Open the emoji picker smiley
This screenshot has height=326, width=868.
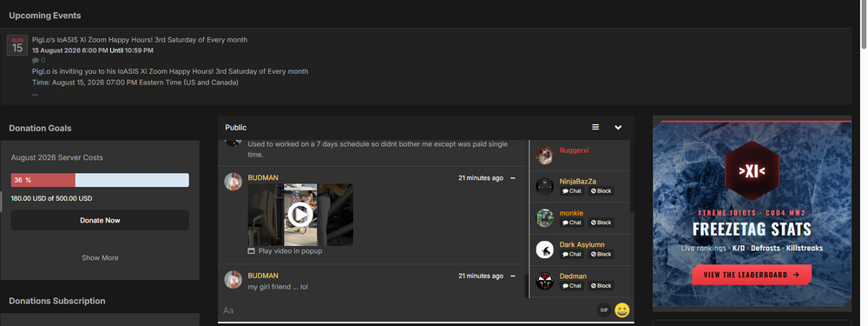622,310
